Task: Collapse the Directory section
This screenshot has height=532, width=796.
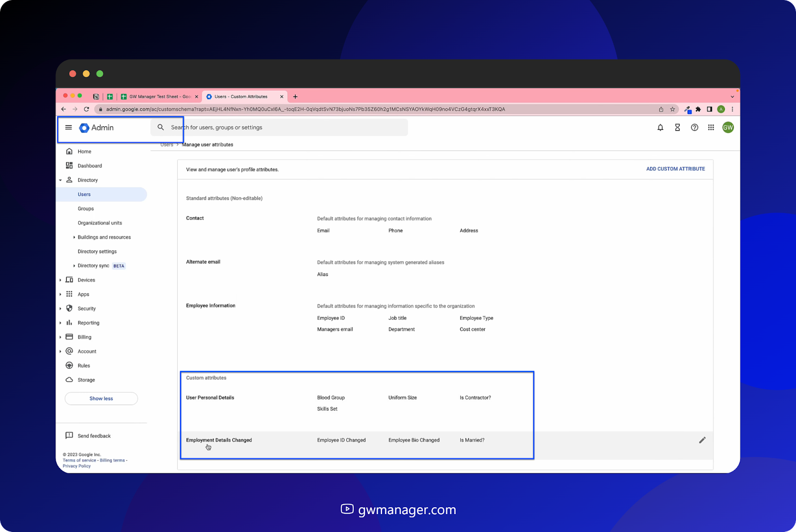Action: [60, 179]
